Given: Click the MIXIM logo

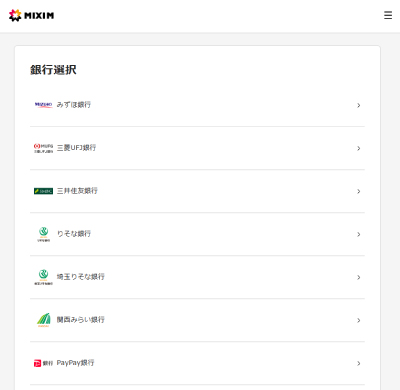Looking at the screenshot, I should click(31, 15).
